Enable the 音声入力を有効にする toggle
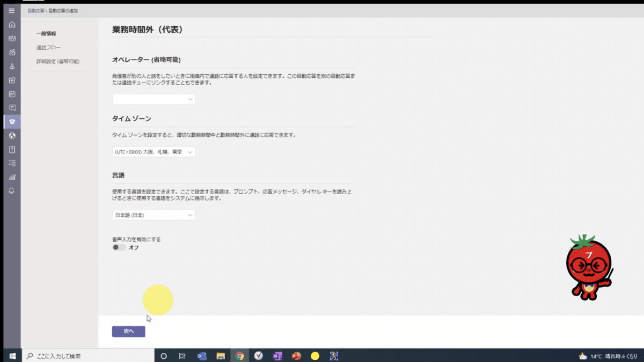The height and width of the screenshot is (362, 644). point(119,246)
